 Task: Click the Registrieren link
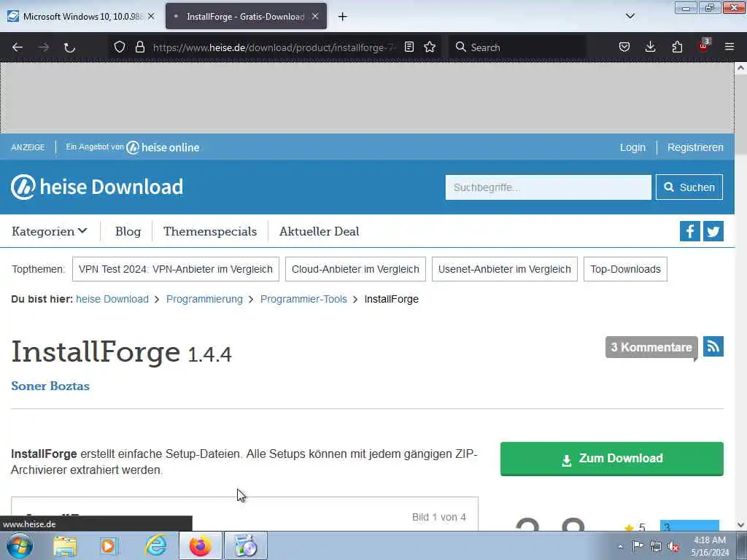[x=695, y=147]
